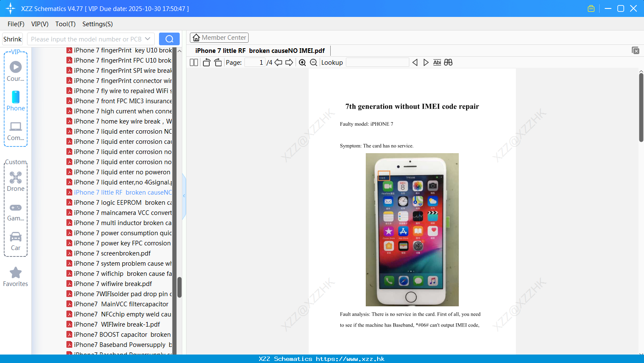This screenshot has height=363, width=644.
Task: Collapse the file list panel handle
Action: pos(184,196)
